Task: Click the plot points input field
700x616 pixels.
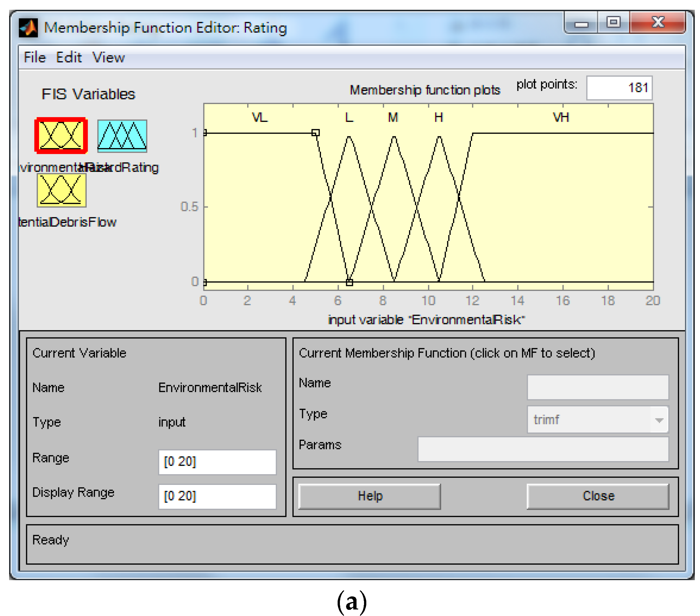Action: [619, 88]
